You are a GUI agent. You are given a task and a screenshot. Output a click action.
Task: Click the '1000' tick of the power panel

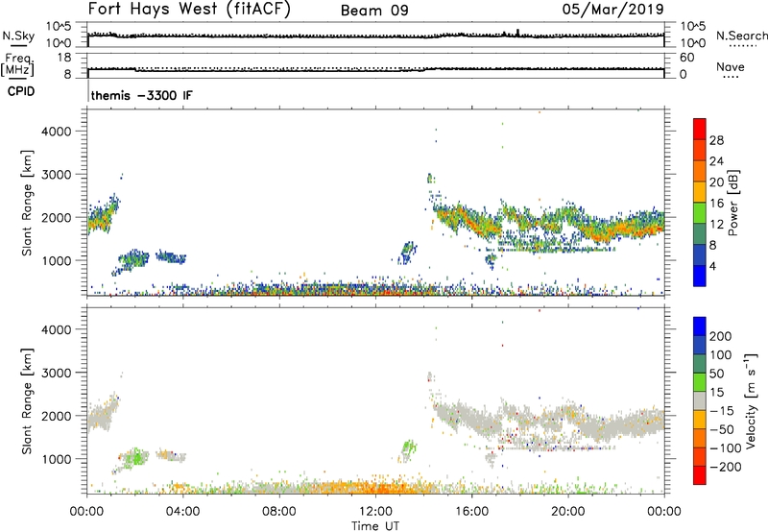pyautogui.click(x=57, y=260)
